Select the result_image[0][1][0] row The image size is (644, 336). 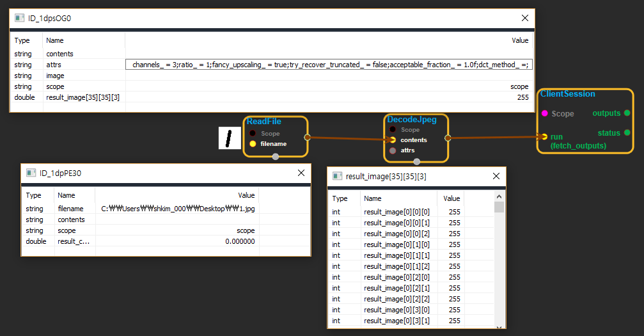tap(397, 244)
